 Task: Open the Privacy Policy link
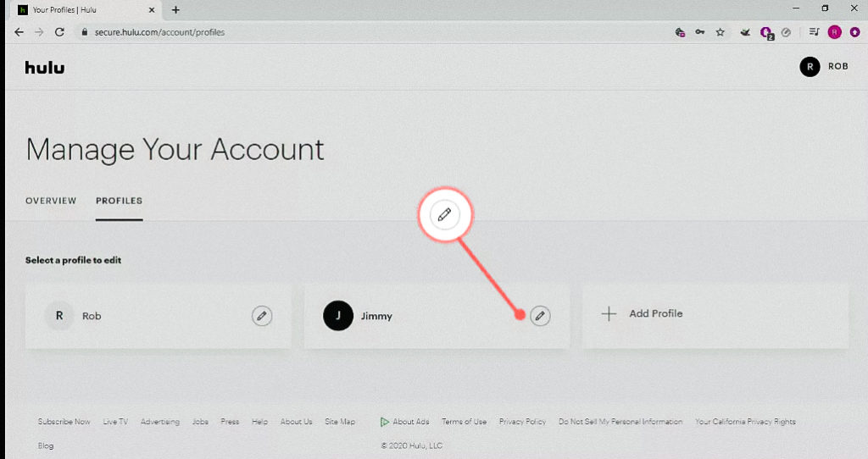coord(522,422)
